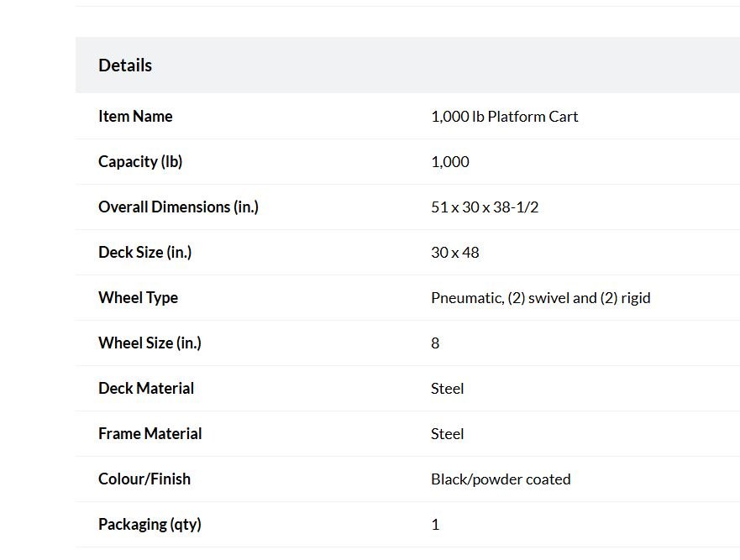Screen dimensions: 740x560
Task: Select the Overall Dimensions (in.) label
Action: [178, 207]
